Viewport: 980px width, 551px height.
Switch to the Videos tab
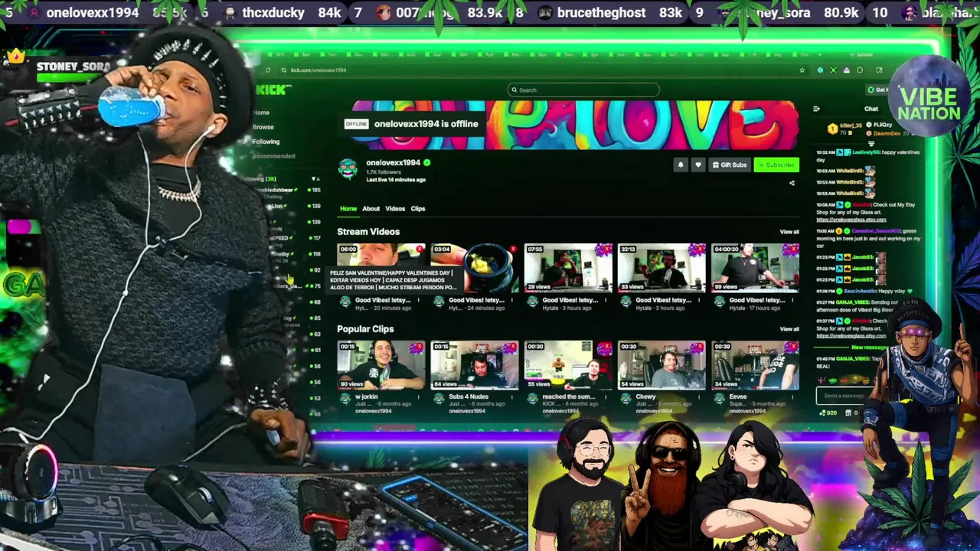click(x=395, y=208)
